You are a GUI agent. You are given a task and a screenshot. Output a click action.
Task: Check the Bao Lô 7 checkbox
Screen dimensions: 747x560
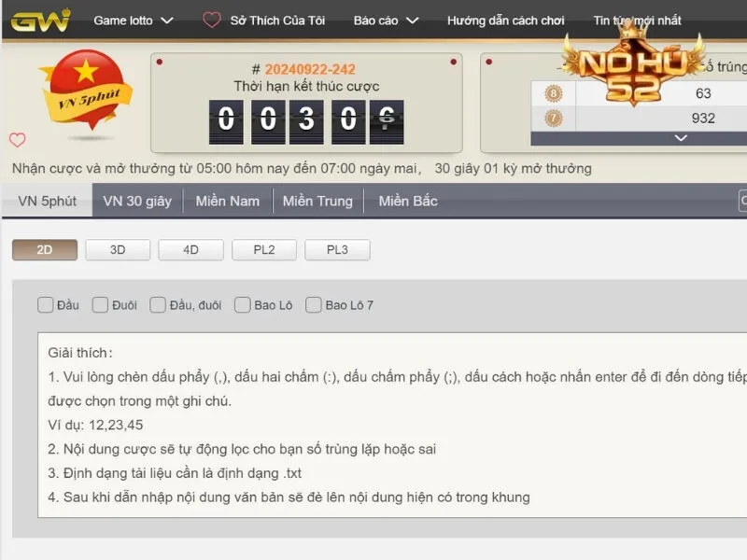pyautogui.click(x=314, y=305)
